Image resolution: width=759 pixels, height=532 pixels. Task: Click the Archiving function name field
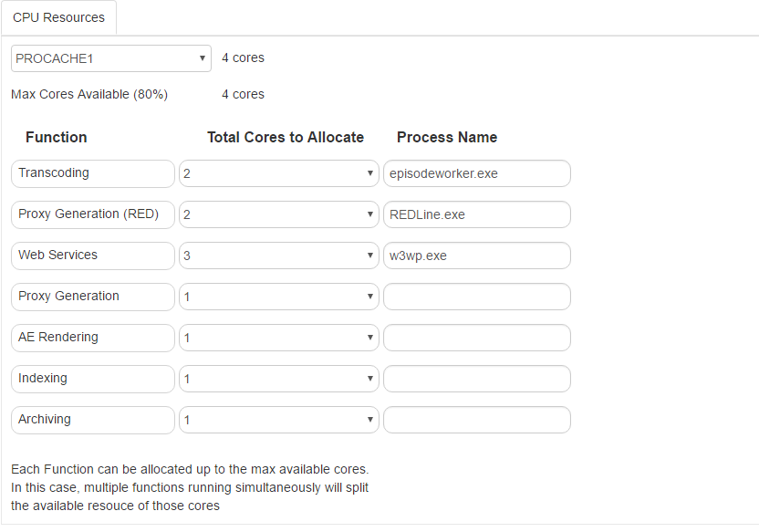(x=93, y=420)
